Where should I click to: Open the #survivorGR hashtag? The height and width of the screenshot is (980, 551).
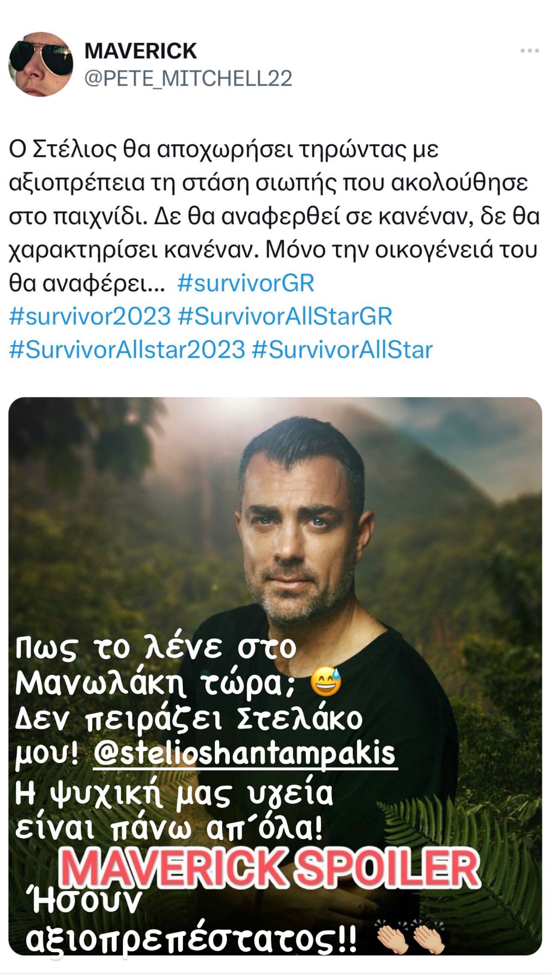(246, 283)
